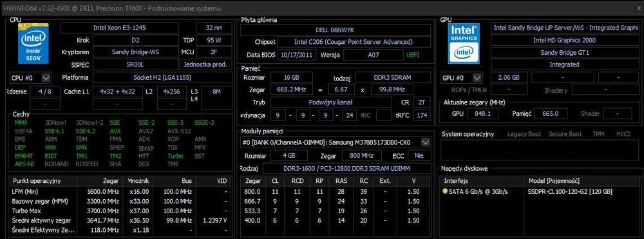The width and height of the screenshot is (644, 239).
Task: Click the 16 GB memory size field
Action: coord(291,77)
